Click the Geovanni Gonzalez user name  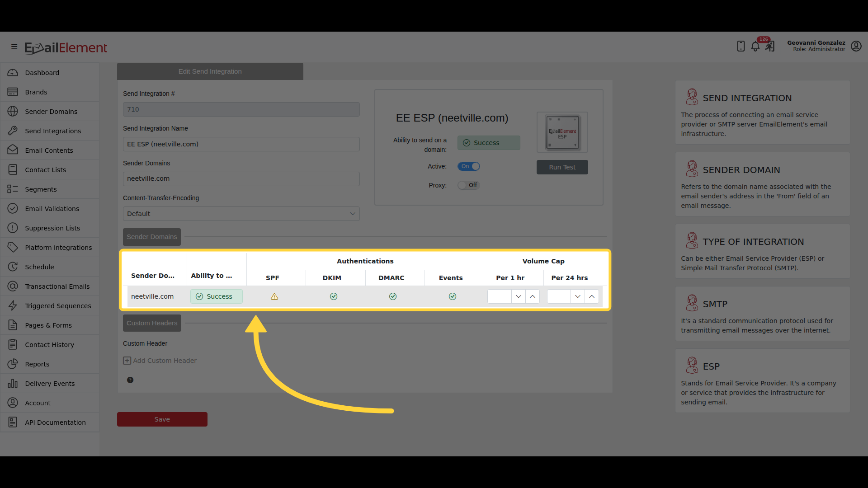tap(816, 42)
